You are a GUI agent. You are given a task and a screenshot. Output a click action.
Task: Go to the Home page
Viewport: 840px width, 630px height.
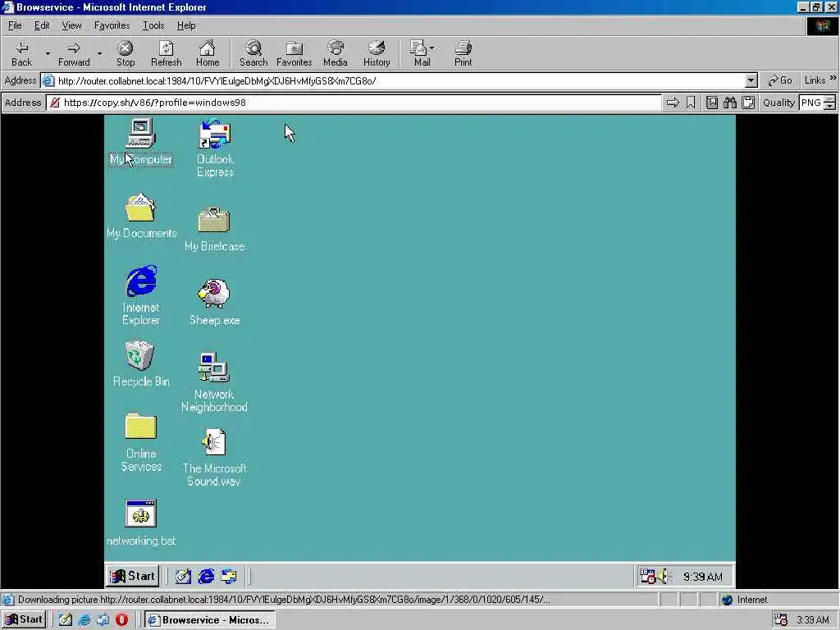coord(208,53)
